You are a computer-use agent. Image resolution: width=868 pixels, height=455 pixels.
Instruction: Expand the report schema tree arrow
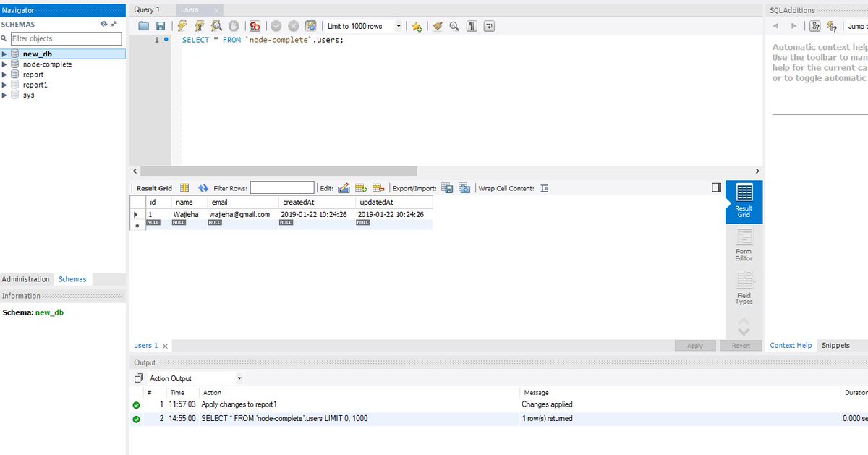tap(4, 75)
